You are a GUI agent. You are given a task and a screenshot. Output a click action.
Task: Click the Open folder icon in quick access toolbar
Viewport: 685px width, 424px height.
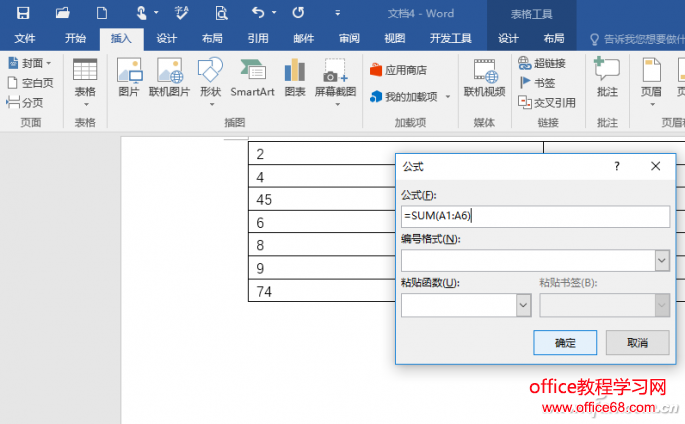62,13
